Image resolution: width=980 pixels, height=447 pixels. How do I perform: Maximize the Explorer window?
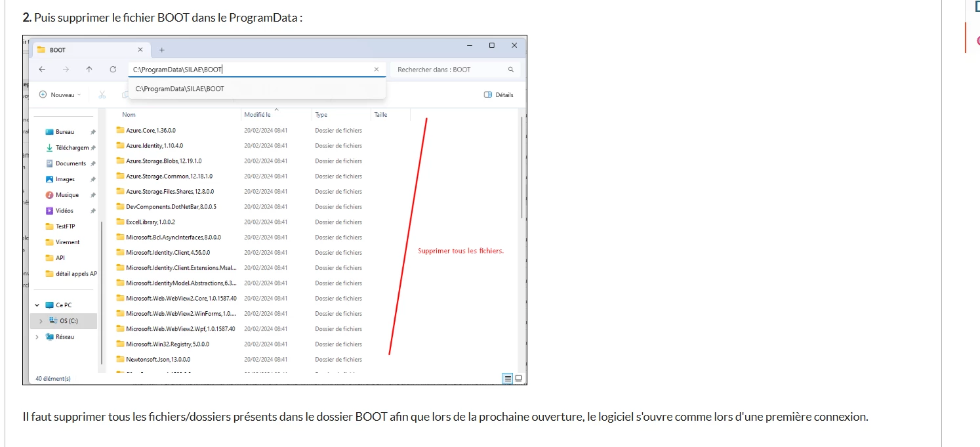pos(492,45)
